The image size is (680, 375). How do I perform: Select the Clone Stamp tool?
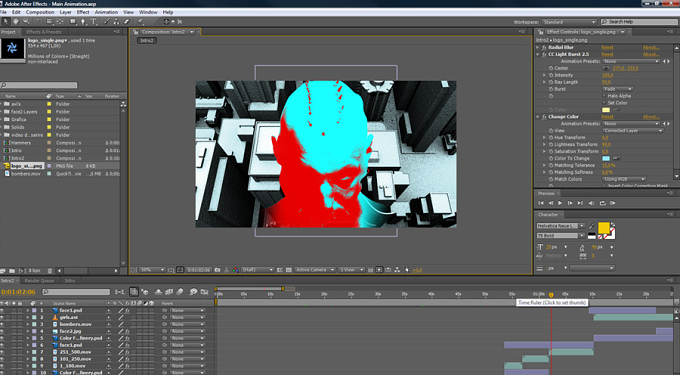(116, 21)
